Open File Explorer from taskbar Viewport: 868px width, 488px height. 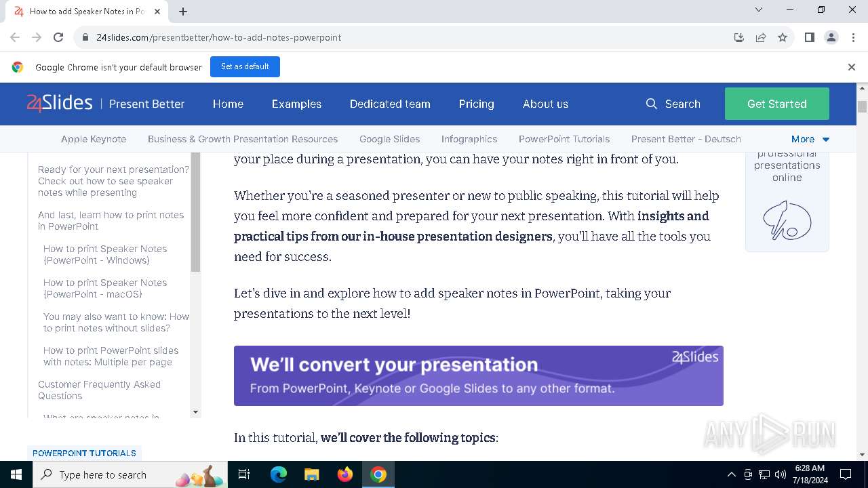(x=312, y=474)
